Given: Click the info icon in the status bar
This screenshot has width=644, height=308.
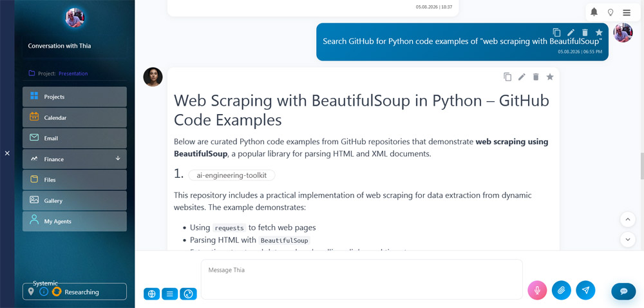Looking at the screenshot, I should [x=44, y=292].
